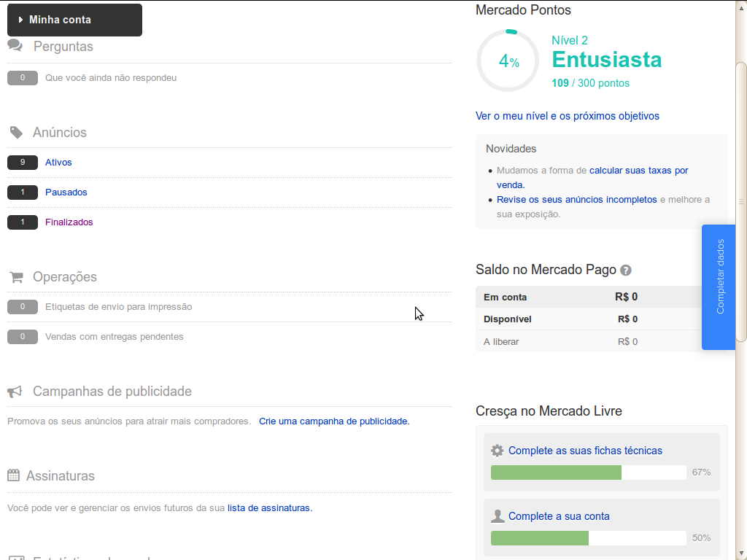Screen dimensions: 747x560
Task: Open the Pausados listings link
Action: click(x=66, y=192)
